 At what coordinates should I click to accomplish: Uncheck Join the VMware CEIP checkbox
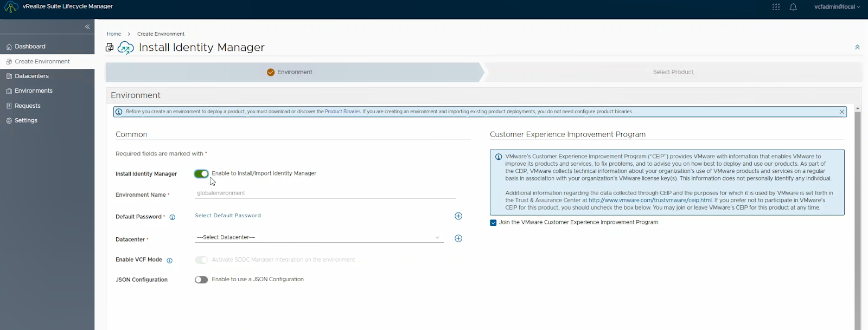pyautogui.click(x=493, y=223)
